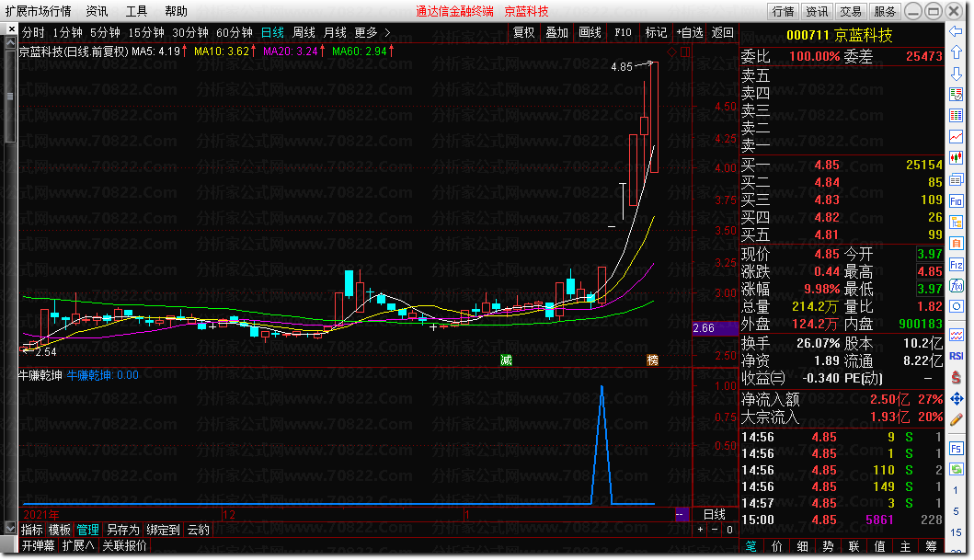Switch to 月线 monthly tab
The image size is (974, 560).
click(x=335, y=33)
